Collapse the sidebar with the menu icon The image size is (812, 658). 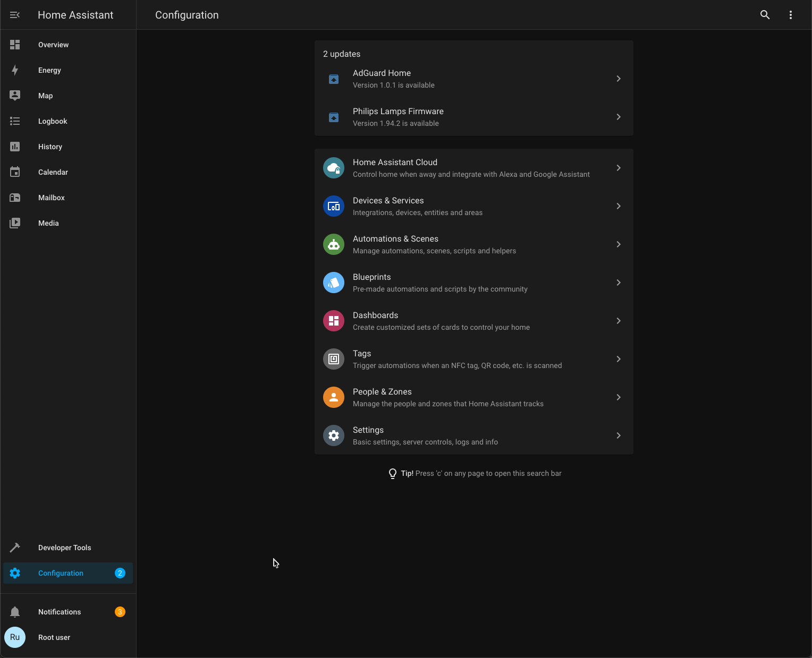tap(15, 15)
